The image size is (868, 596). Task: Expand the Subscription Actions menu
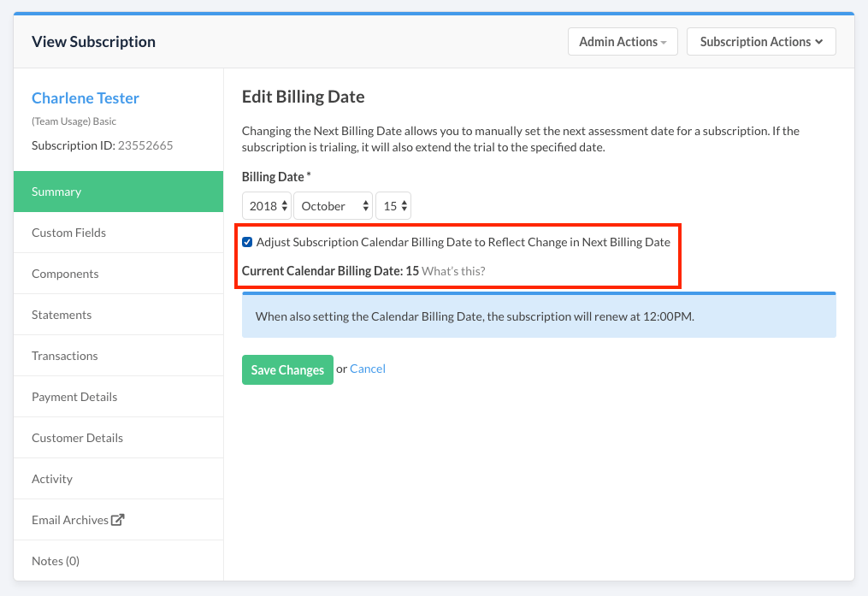pyautogui.click(x=760, y=42)
